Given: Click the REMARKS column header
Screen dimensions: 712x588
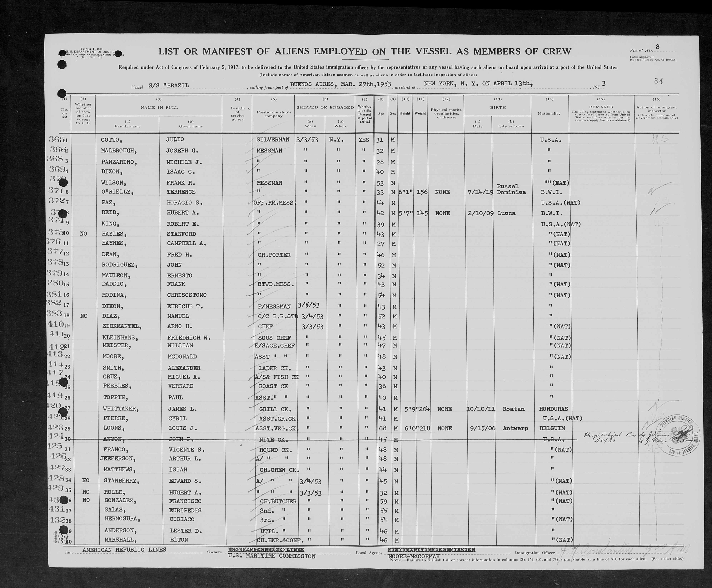Looking at the screenshot, I should coord(601,107).
